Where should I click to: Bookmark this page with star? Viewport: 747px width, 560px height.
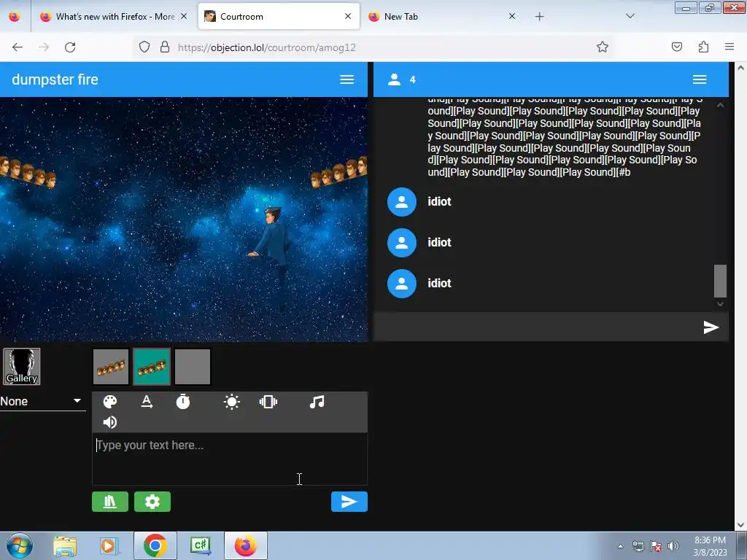pos(602,47)
